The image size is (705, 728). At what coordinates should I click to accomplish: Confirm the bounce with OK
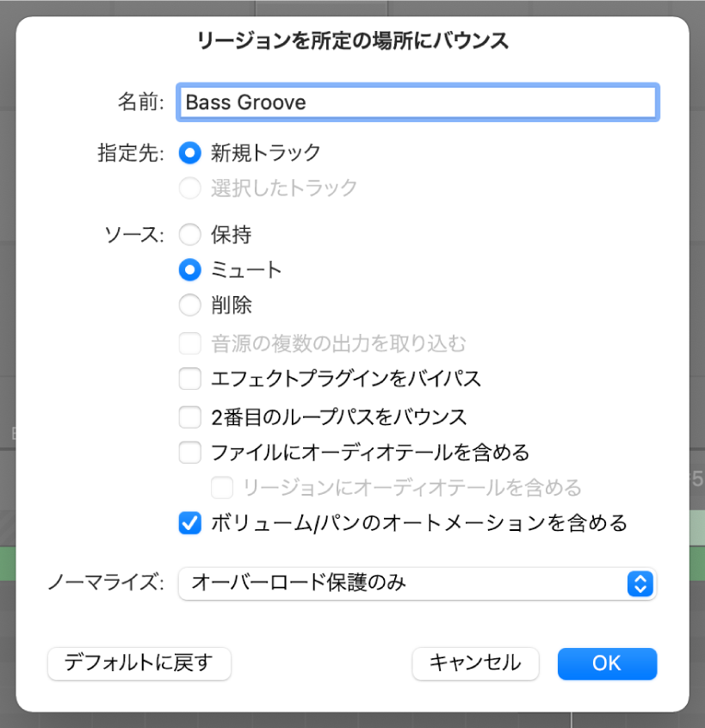coord(607,663)
